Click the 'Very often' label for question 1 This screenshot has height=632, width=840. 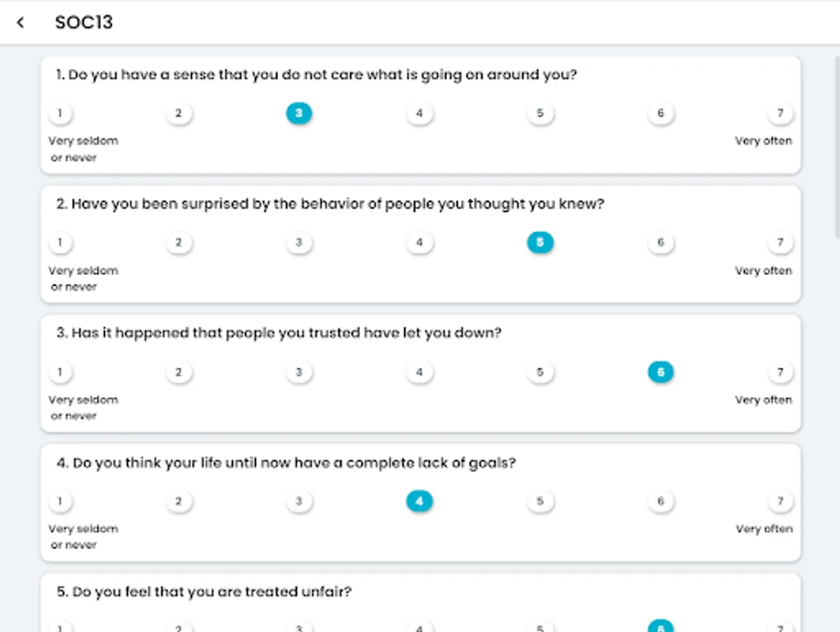(764, 140)
